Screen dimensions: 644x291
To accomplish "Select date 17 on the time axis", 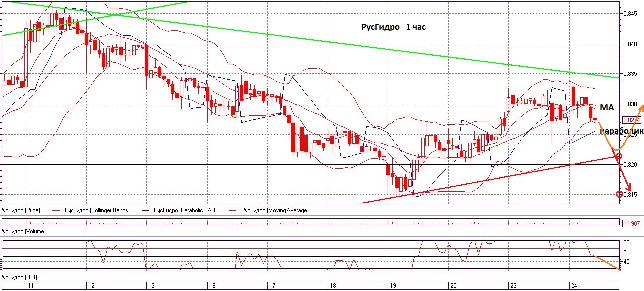I will point(272,286).
